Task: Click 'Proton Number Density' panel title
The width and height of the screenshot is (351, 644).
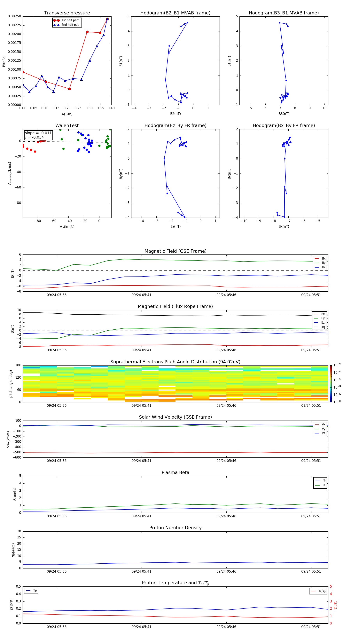Action: pyautogui.click(x=175, y=528)
